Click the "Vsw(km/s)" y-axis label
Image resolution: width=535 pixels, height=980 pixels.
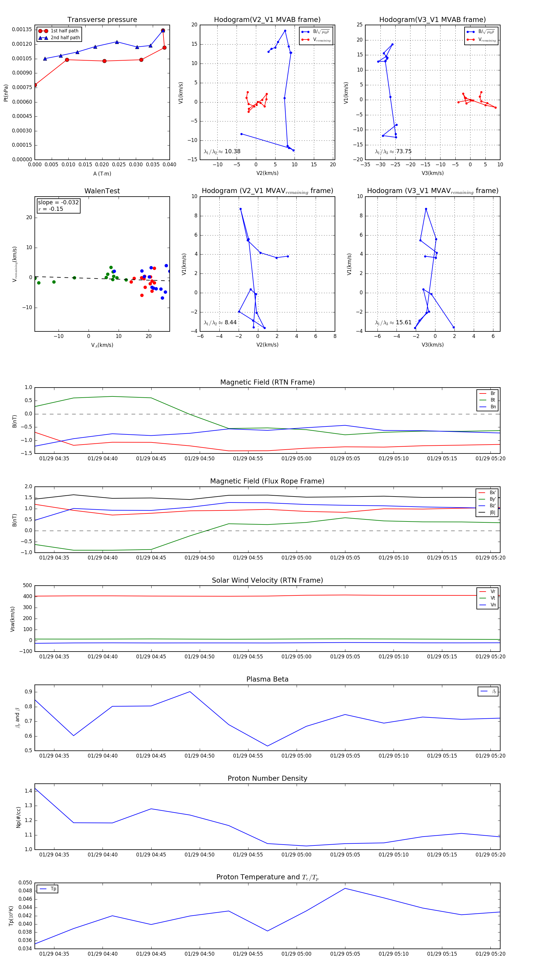click(x=12, y=619)
